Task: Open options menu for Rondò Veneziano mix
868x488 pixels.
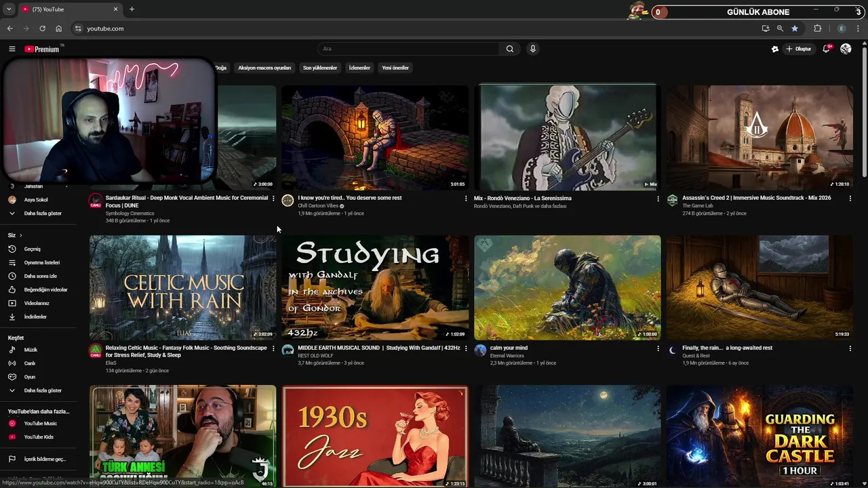Action: click(658, 199)
